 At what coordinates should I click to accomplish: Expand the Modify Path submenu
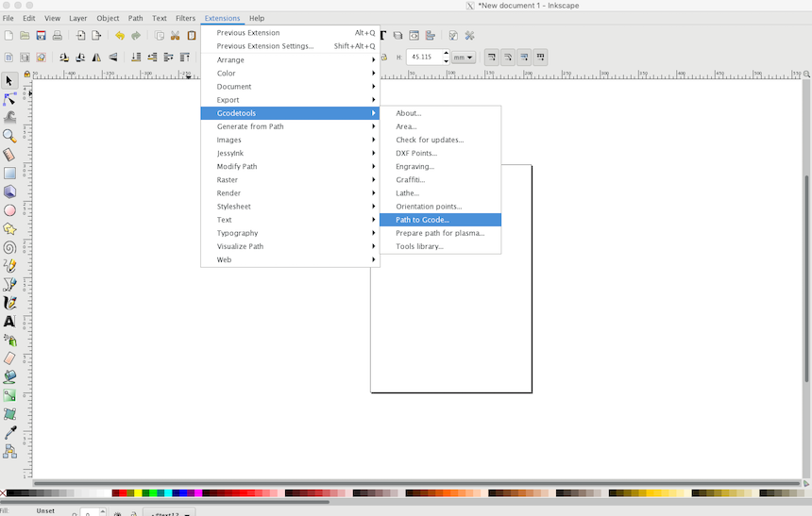[290, 167]
